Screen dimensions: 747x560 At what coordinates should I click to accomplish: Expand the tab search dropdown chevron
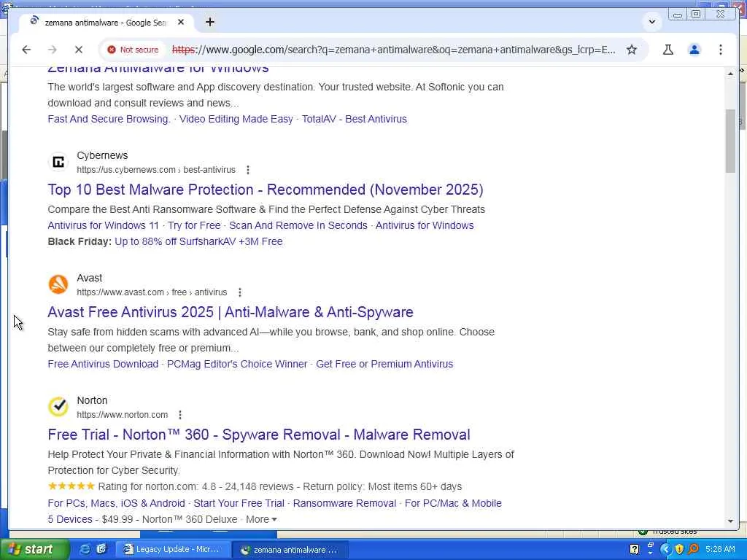coord(651,22)
